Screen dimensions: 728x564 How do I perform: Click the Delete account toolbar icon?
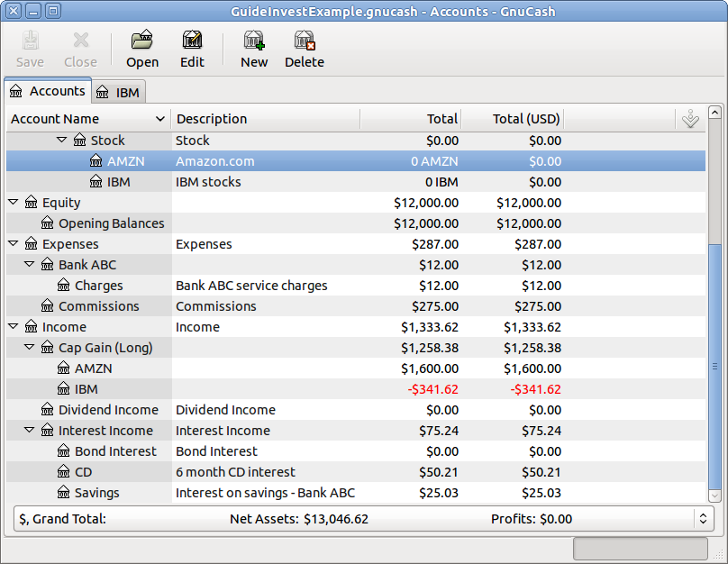coord(305,40)
